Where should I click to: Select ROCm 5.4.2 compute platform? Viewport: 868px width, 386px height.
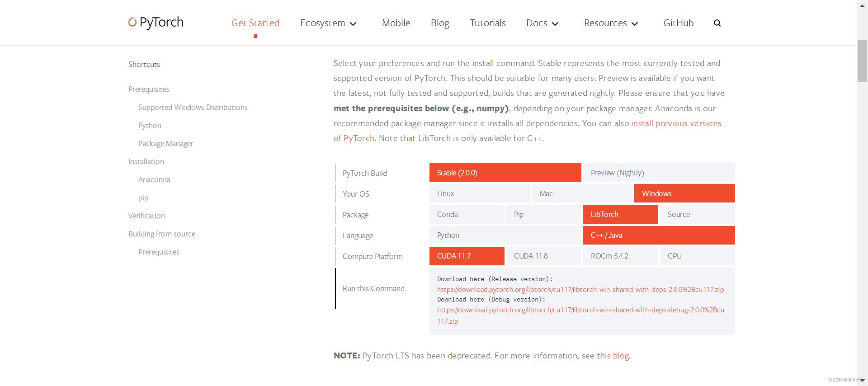(x=621, y=256)
